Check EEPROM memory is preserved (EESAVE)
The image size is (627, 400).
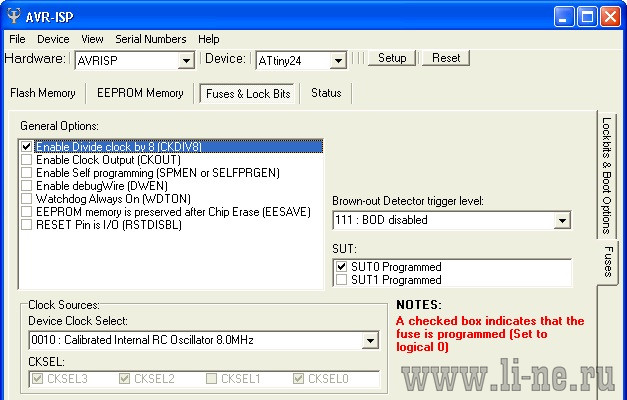[26, 212]
